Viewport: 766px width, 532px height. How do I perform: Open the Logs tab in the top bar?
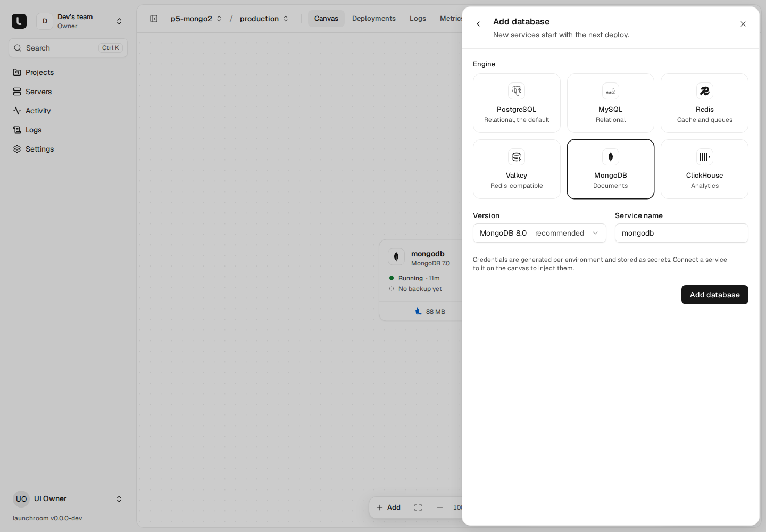point(418,19)
